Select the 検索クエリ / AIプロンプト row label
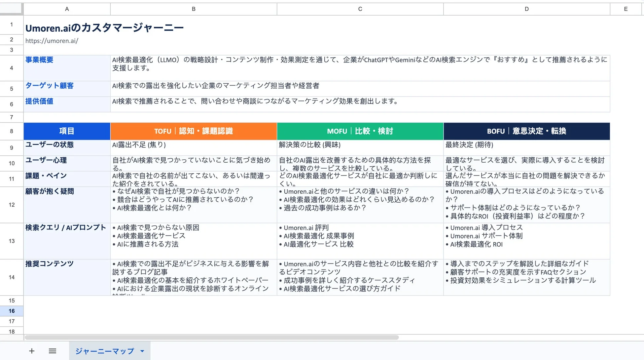Screen dimensions: 644x360 pos(67,241)
